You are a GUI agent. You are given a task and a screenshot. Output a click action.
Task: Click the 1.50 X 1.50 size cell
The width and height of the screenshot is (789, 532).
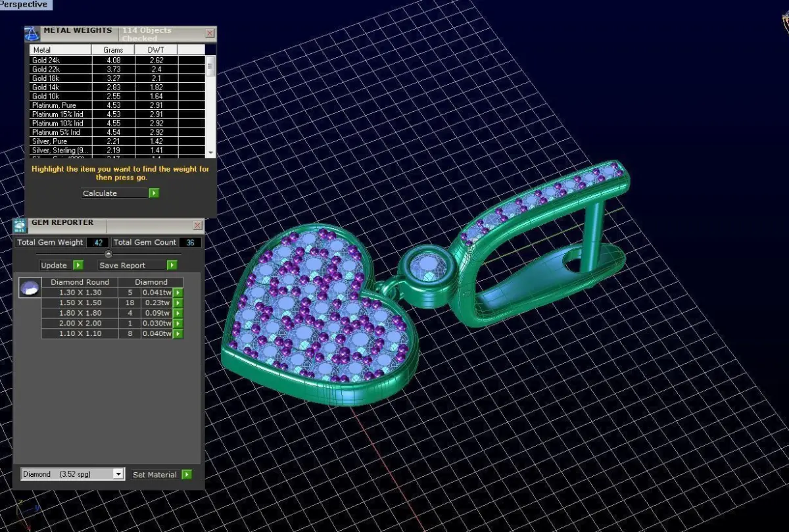[80, 303]
